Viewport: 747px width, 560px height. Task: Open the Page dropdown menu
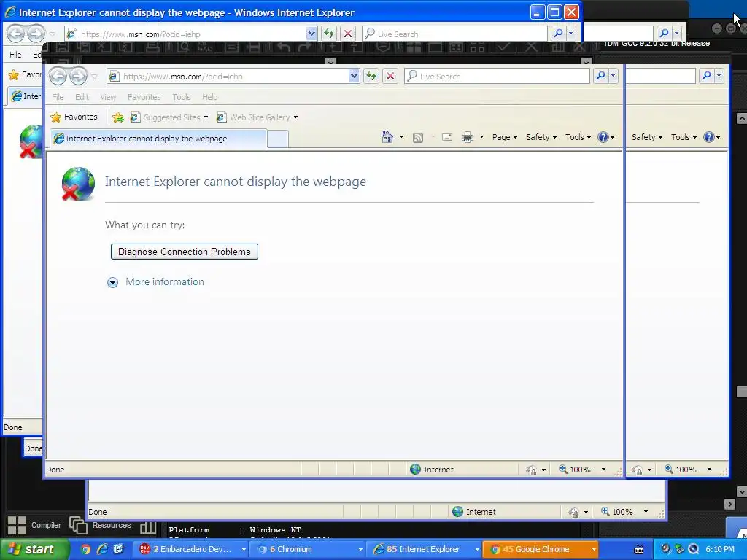point(505,137)
